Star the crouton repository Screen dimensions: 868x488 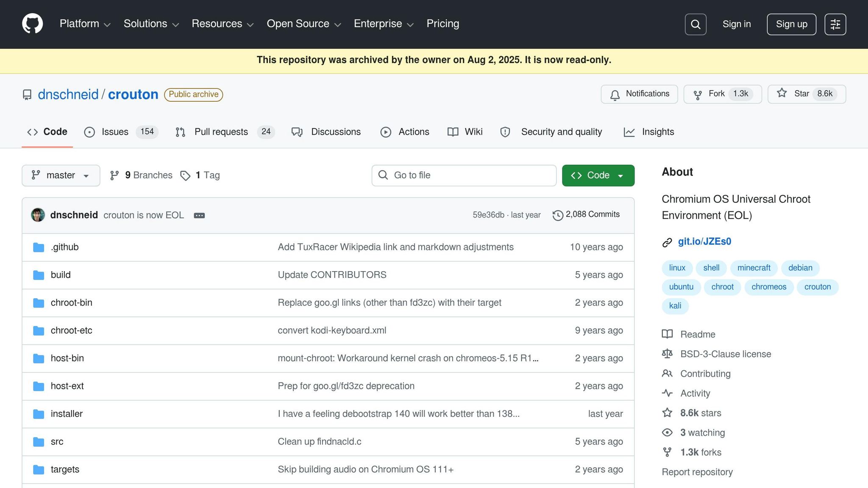tap(807, 94)
